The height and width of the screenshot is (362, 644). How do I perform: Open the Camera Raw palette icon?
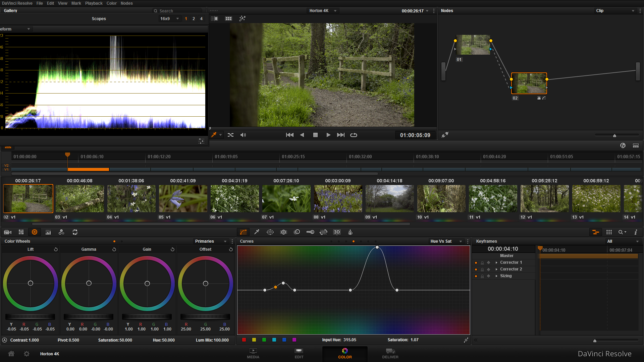click(x=8, y=232)
